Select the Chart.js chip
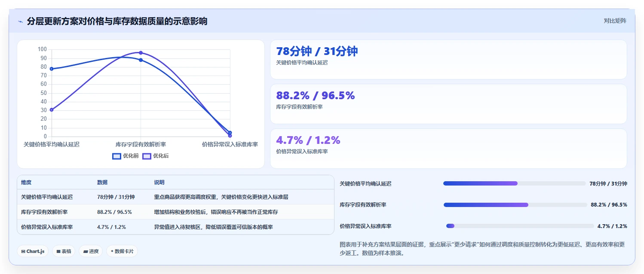This screenshot has width=644, height=274. pyautogui.click(x=33, y=251)
